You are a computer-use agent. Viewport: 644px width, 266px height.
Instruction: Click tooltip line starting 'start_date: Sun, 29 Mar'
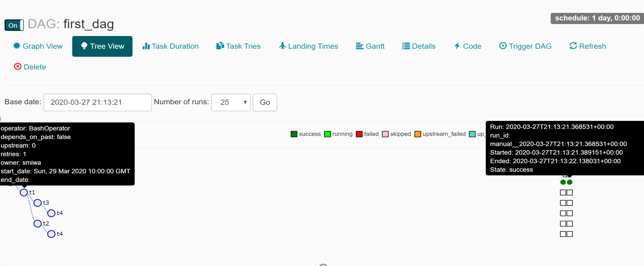point(66,171)
